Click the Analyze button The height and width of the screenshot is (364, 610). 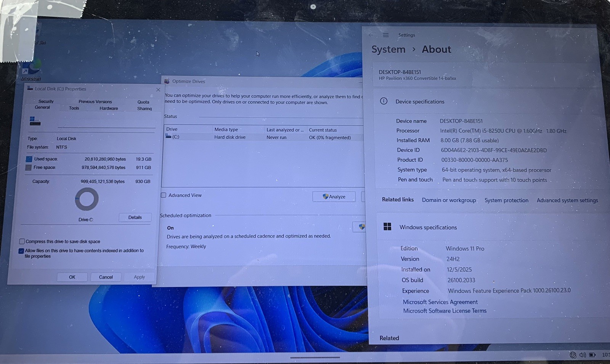334,196
